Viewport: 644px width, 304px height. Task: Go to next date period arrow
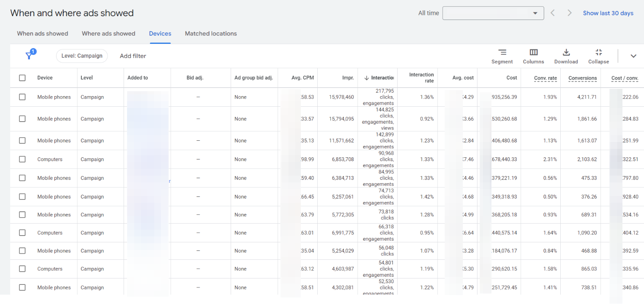click(570, 13)
